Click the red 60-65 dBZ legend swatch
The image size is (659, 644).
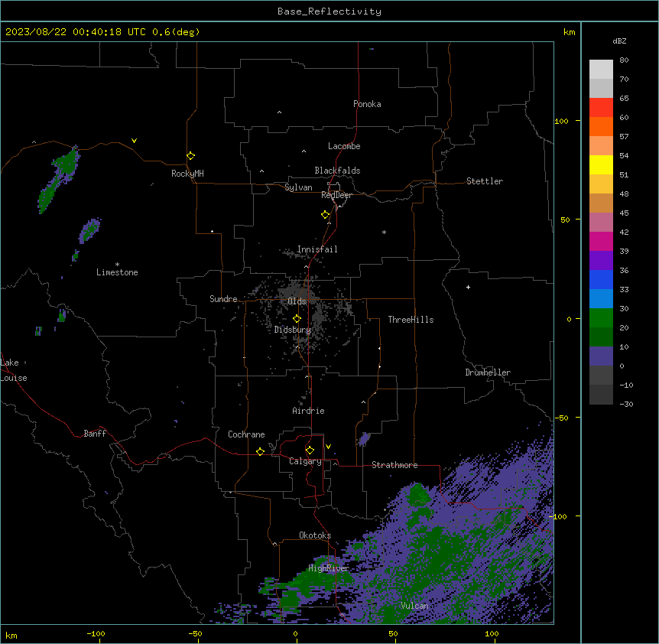point(601,108)
